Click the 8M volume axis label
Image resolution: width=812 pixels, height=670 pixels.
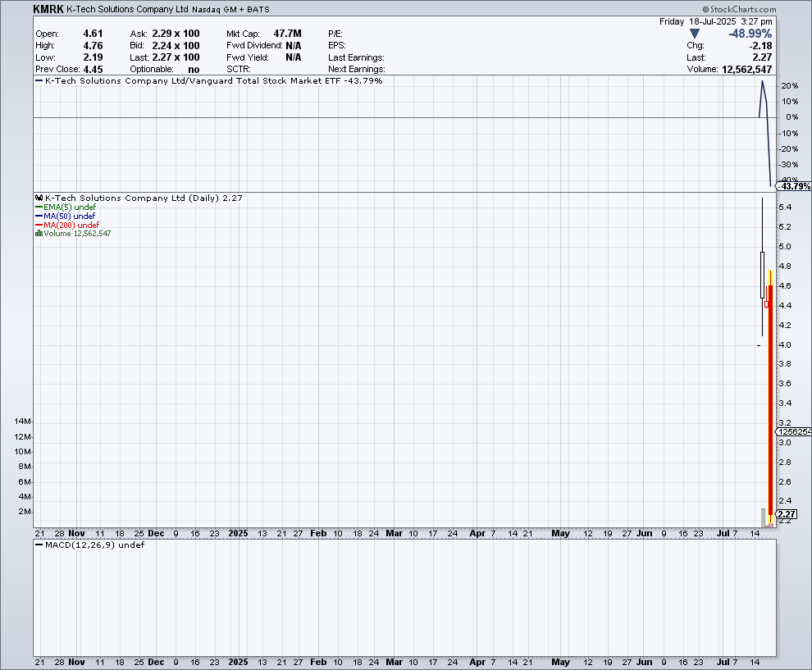coord(25,467)
